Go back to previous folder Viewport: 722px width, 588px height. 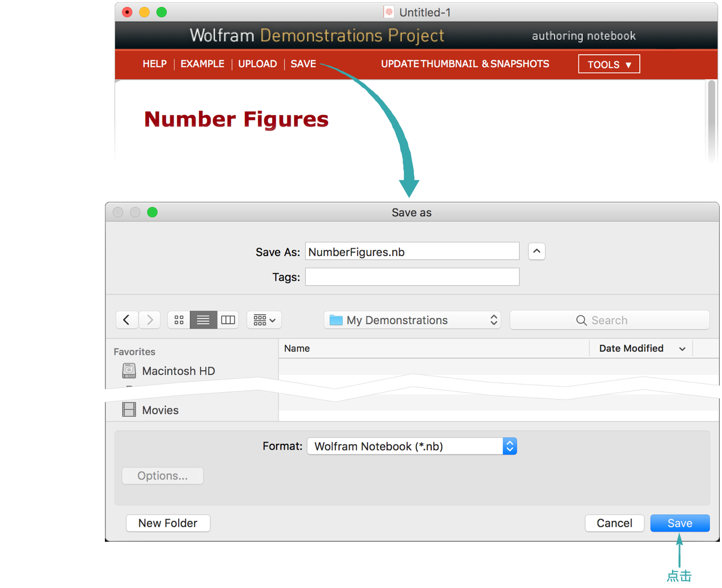[127, 320]
